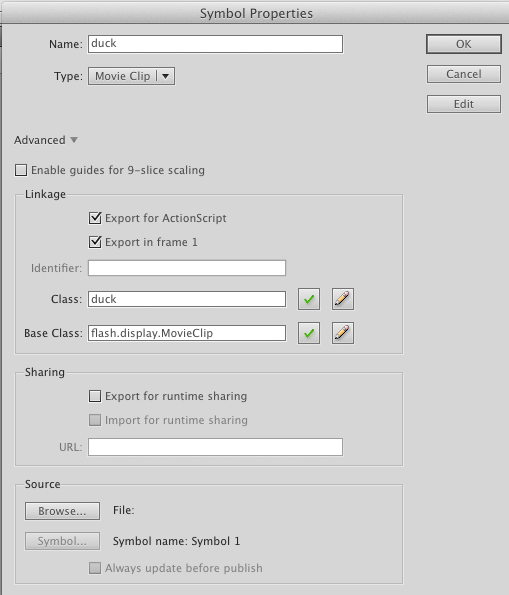This screenshot has width=509, height=595.
Task: Check Export for runtime sharing
Action: (95, 396)
